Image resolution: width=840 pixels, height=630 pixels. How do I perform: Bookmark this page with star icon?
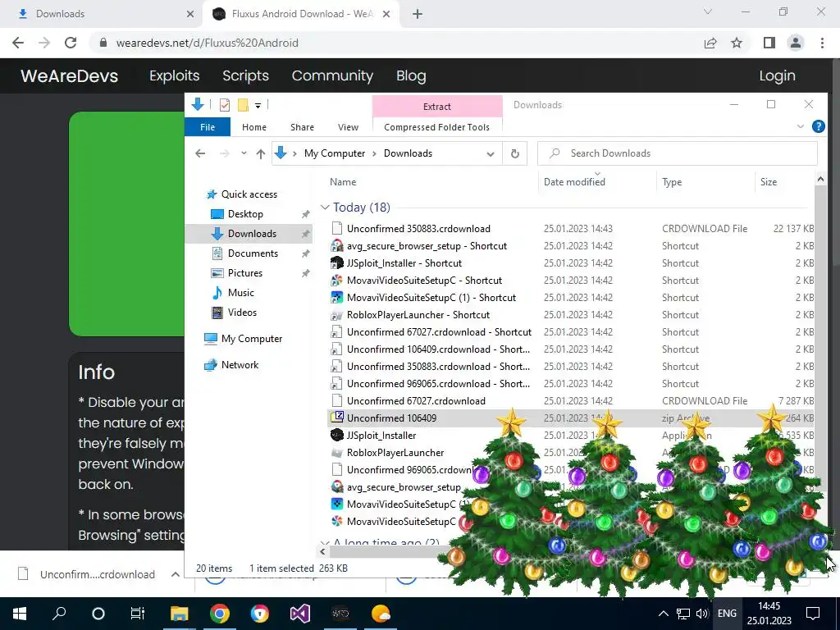(x=737, y=43)
